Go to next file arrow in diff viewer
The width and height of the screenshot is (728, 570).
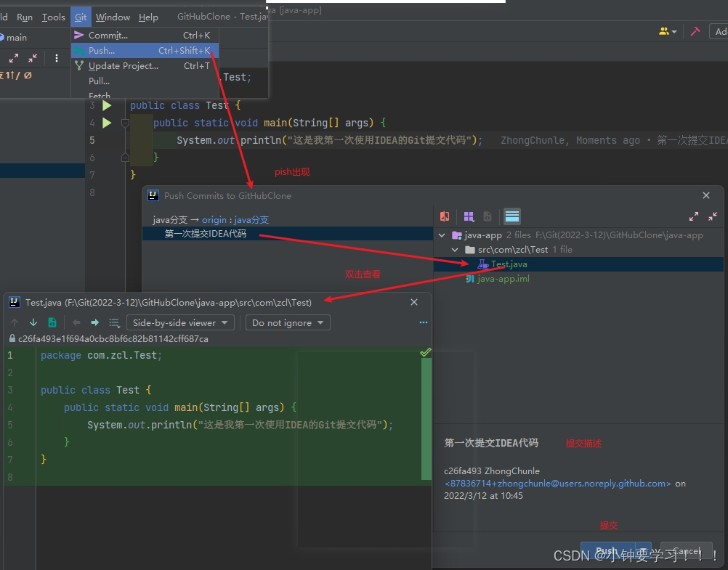click(95, 322)
